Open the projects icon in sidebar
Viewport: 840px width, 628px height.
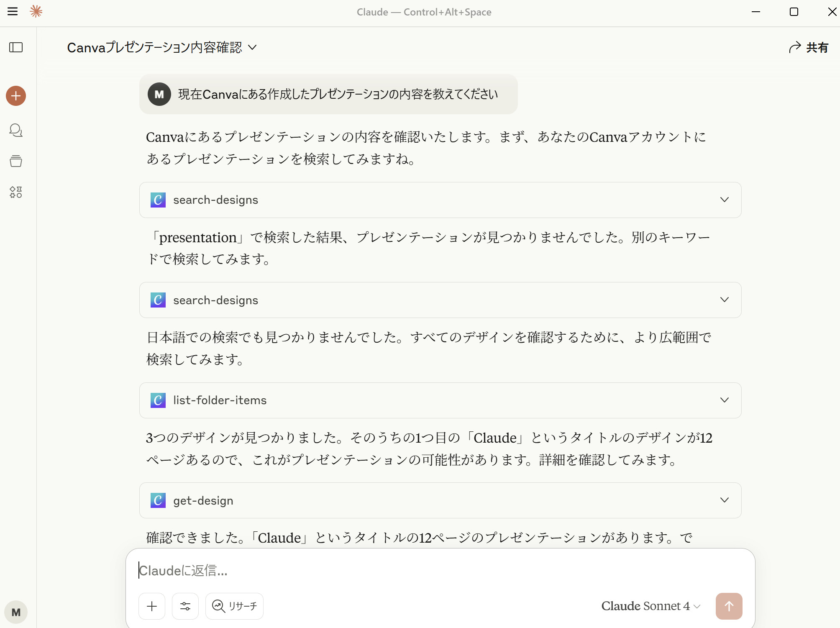(16, 161)
